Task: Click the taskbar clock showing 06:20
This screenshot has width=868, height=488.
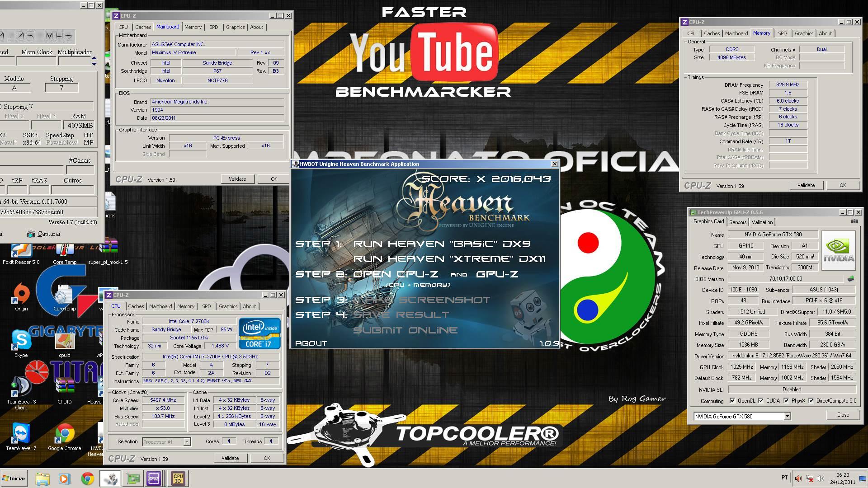Action: click(842, 479)
